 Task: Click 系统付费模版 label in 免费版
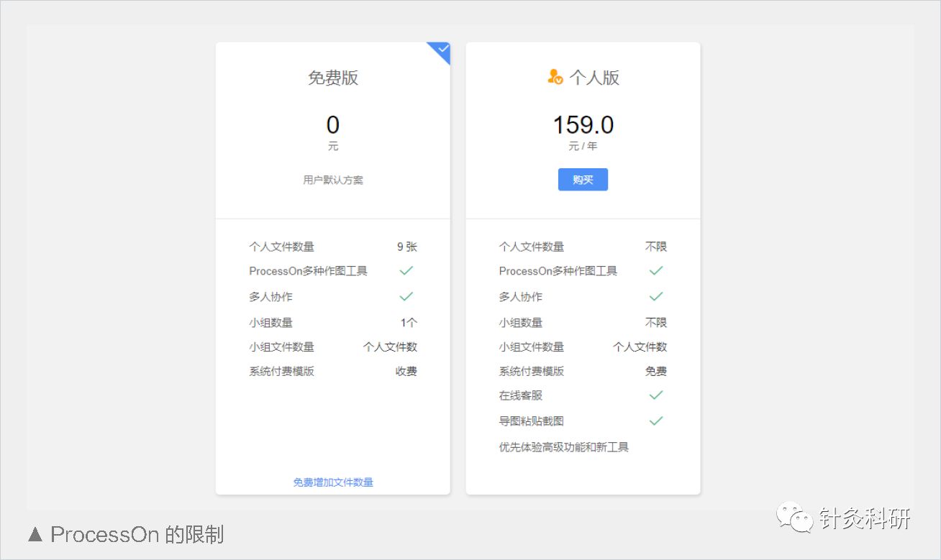coord(281,371)
